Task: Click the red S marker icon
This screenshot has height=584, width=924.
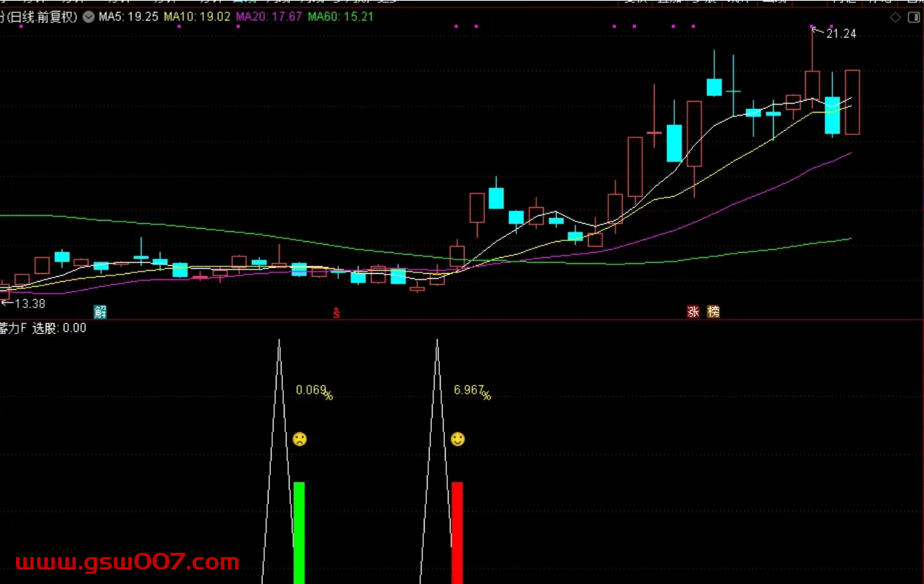Action: 336,313
